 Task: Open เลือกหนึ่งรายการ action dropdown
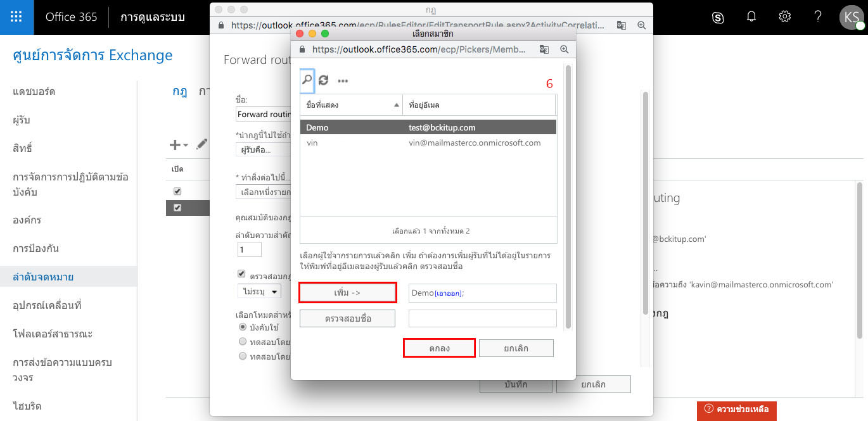263,192
